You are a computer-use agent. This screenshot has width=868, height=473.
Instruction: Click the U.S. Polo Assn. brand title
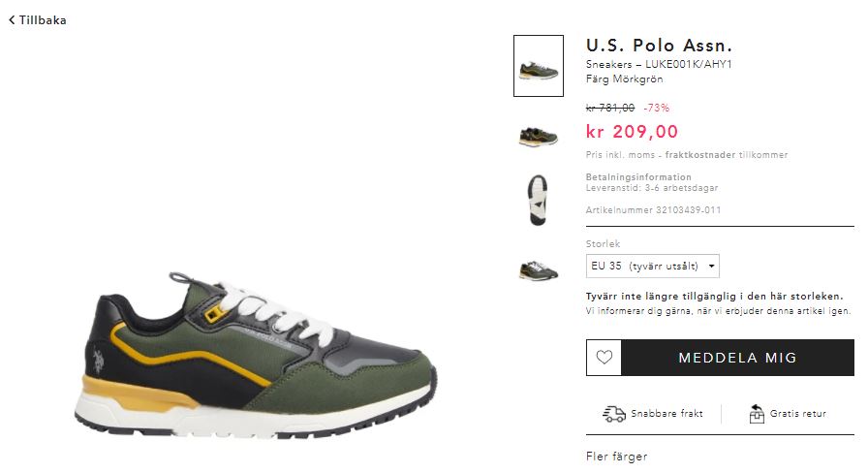point(659,45)
